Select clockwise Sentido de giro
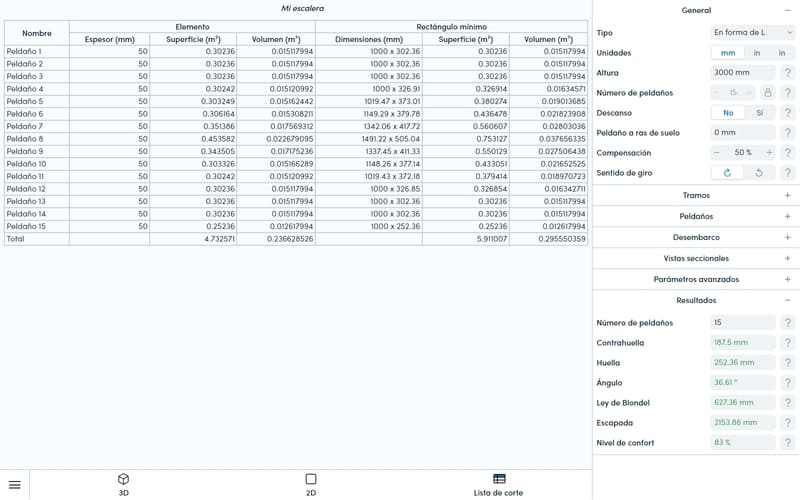Viewport: 800px width, 500px height. click(727, 173)
